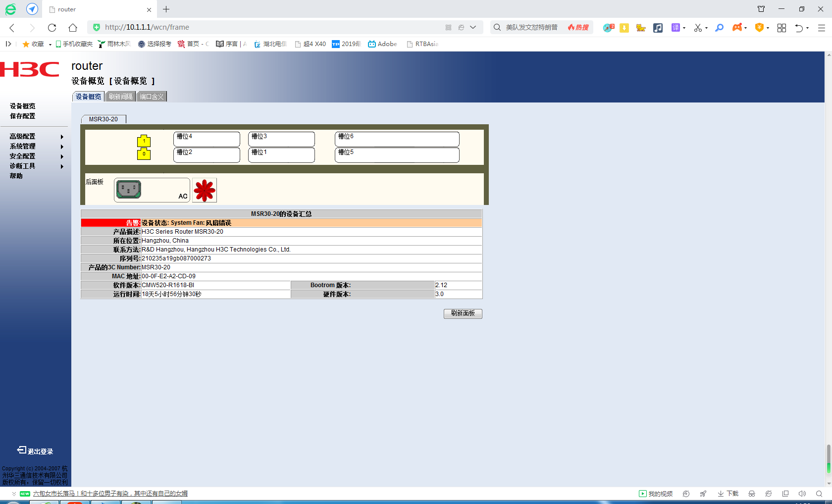Open the 帮助 help link
This screenshot has width=832, height=504.
click(x=16, y=176)
